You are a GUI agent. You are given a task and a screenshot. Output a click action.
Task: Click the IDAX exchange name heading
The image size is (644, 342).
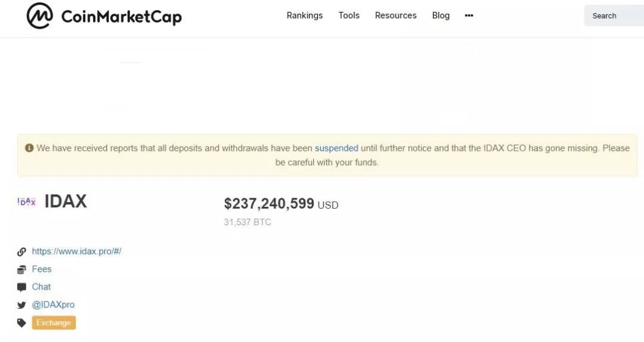pos(66,201)
